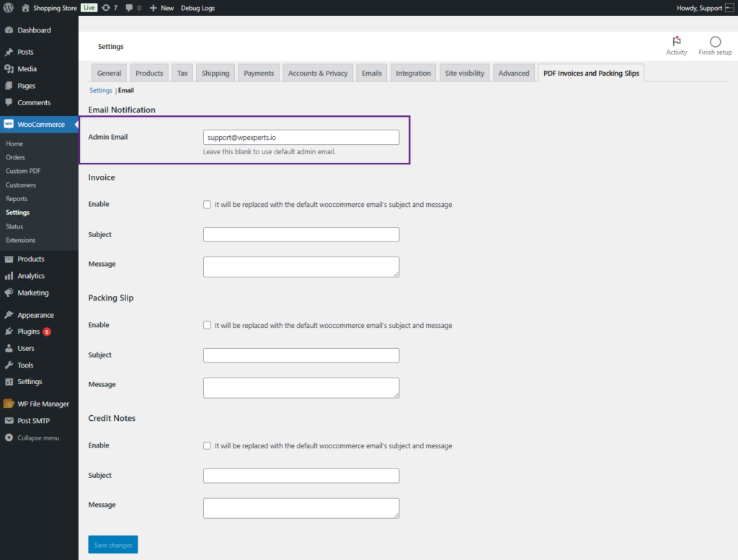The image size is (738, 560).
Task: Click the Posts pin icon
Action: pos(9,52)
